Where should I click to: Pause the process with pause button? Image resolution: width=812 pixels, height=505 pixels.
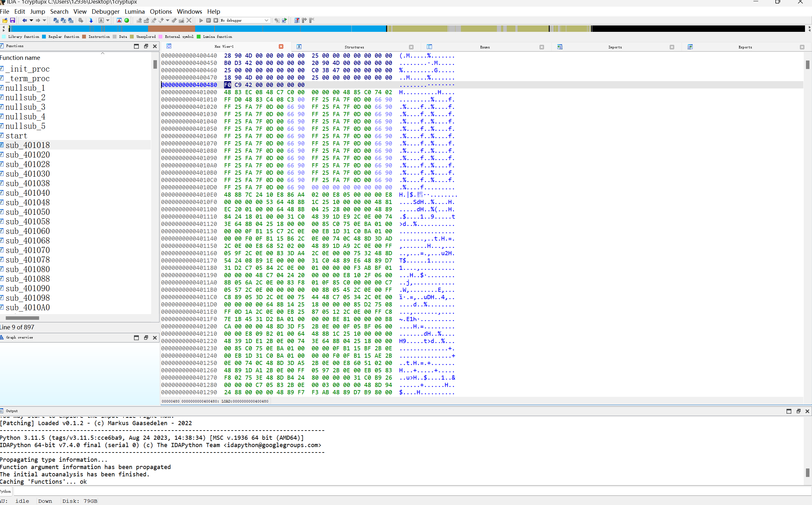pyautogui.click(x=208, y=20)
